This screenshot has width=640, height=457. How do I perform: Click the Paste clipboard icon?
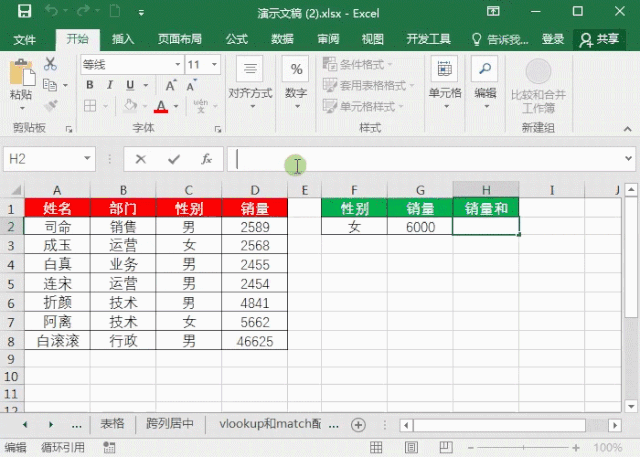[22, 73]
